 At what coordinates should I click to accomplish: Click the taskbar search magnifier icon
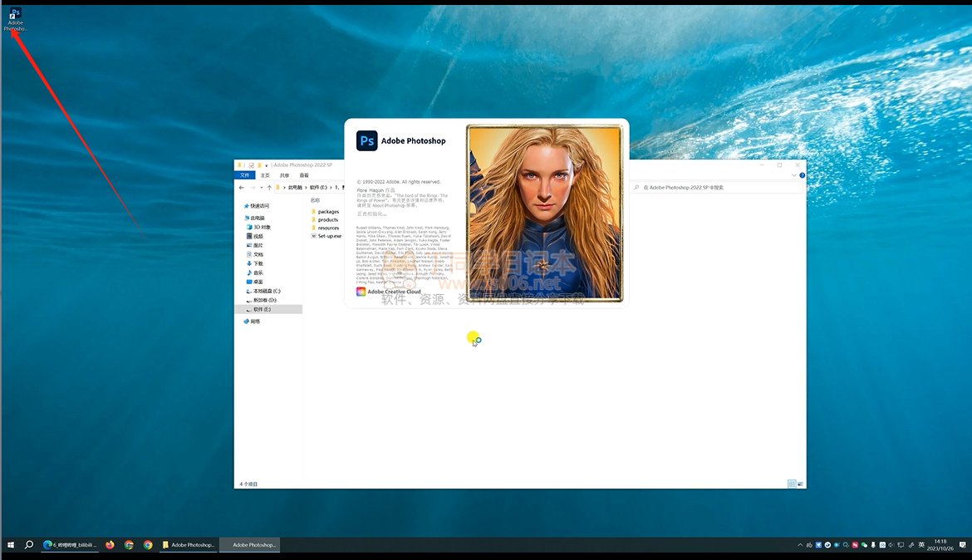[29, 545]
